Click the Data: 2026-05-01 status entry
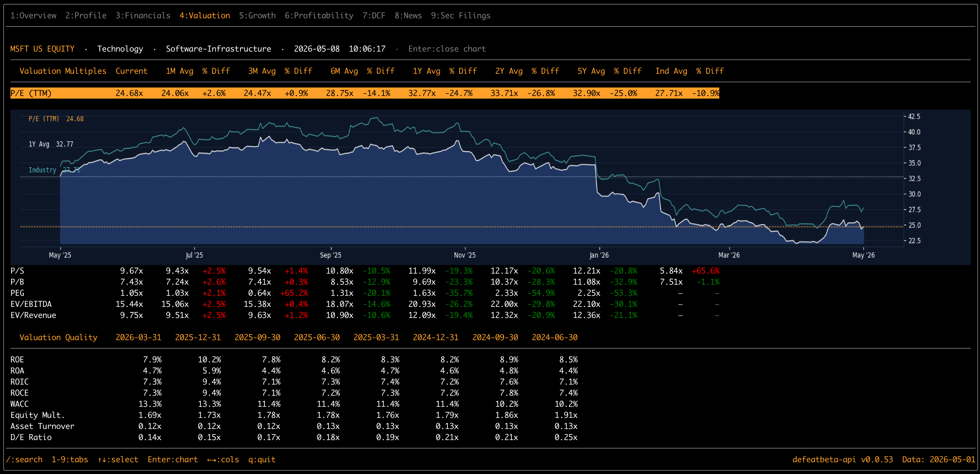Image resolution: width=980 pixels, height=474 pixels. click(x=939, y=460)
